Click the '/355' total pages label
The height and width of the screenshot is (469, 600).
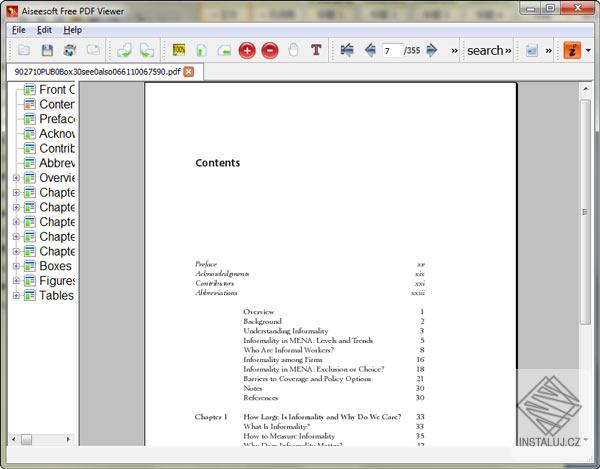point(412,50)
